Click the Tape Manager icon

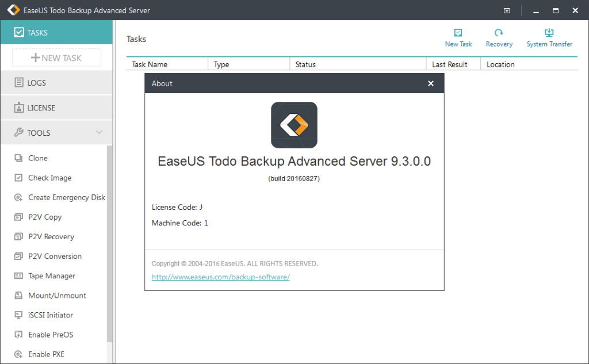click(18, 275)
